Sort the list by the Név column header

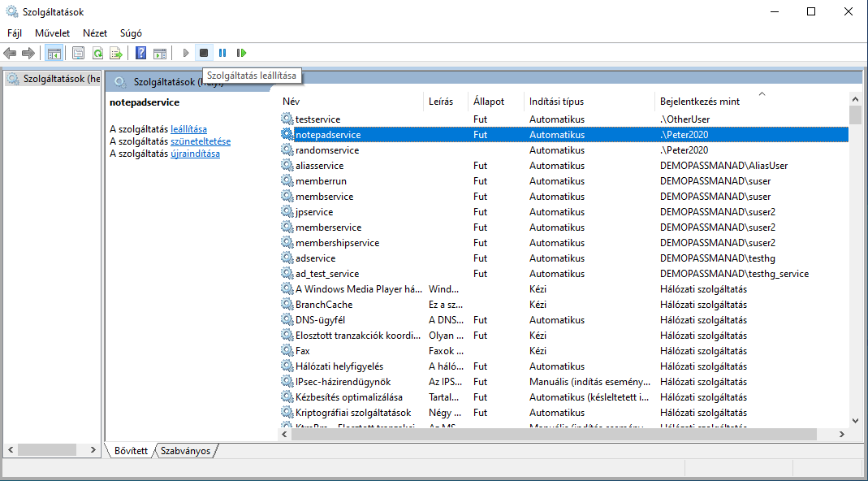point(291,102)
